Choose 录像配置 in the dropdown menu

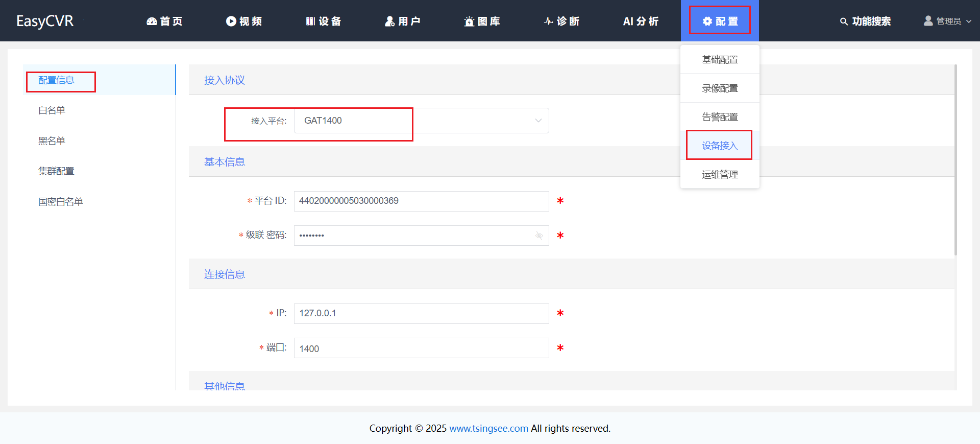pyautogui.click(x=720, y=88)
